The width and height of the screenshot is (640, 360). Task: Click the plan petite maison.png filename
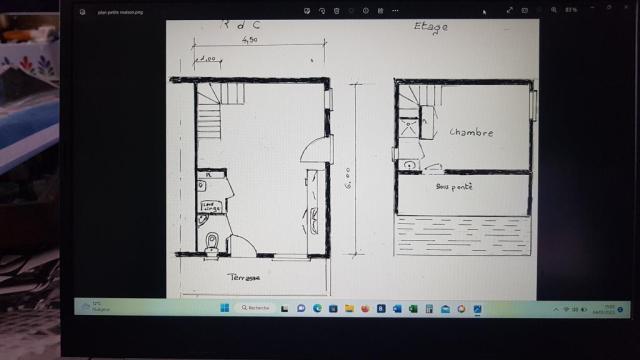point(120,12)
